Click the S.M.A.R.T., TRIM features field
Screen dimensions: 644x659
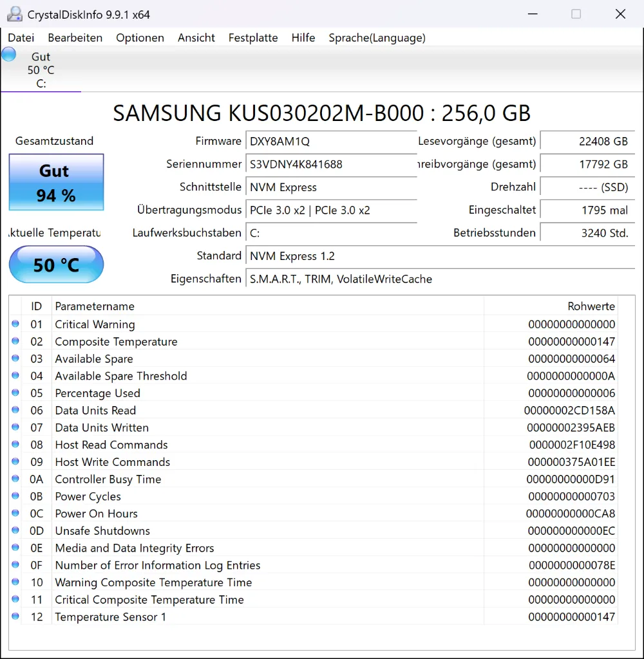(x=440, y=279)
